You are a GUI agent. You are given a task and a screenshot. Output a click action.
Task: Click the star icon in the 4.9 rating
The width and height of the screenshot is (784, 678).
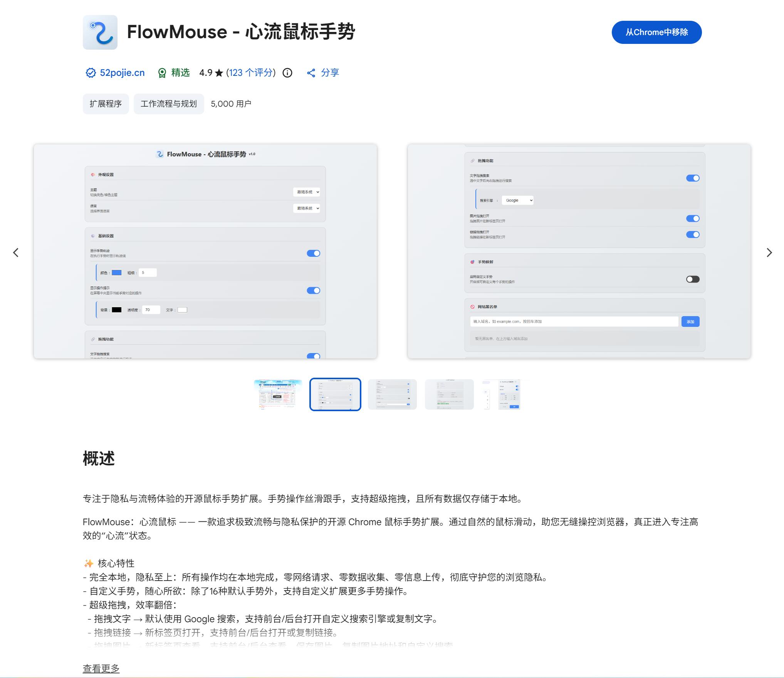pos(219,72)
